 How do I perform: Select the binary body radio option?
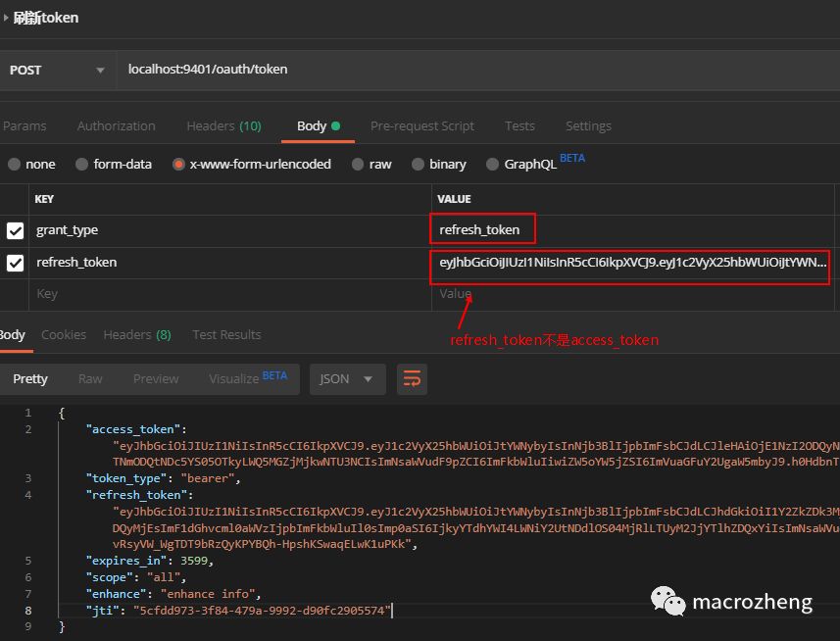[x=418, y=165]
